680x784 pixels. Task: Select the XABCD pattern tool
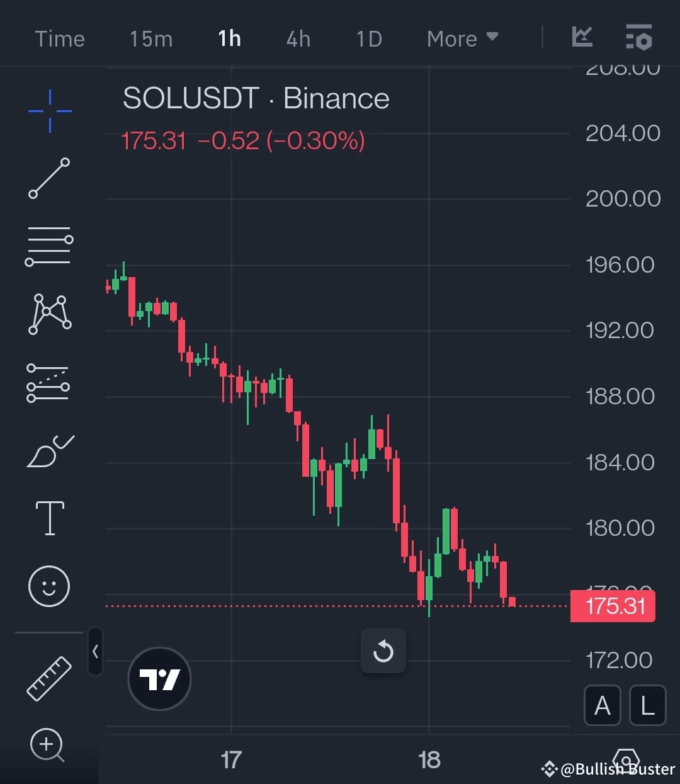(48, 314)
